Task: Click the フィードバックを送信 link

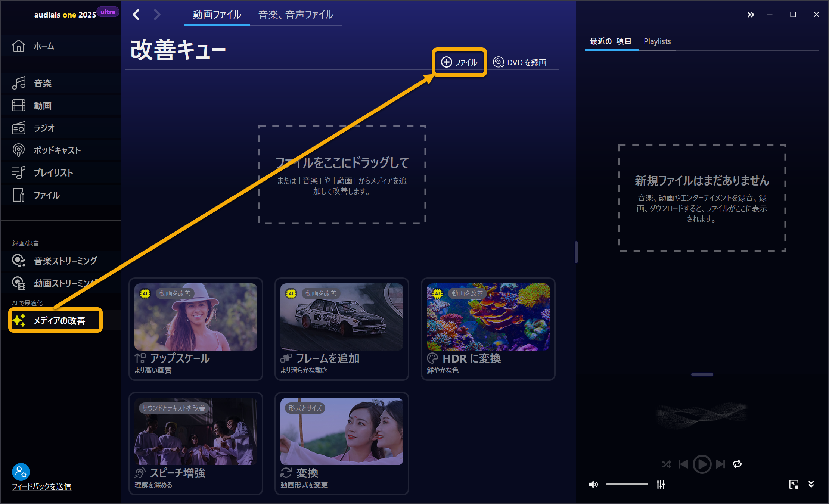Action: click(41, 486)
